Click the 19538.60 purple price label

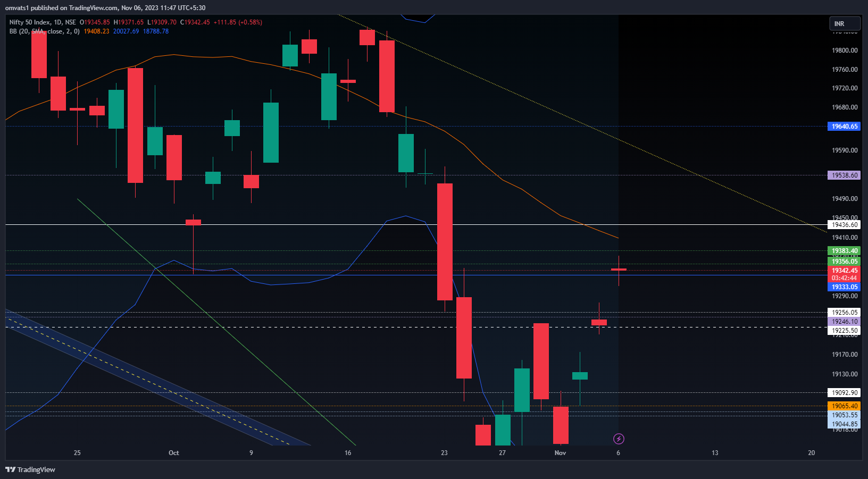click(844, 175)
